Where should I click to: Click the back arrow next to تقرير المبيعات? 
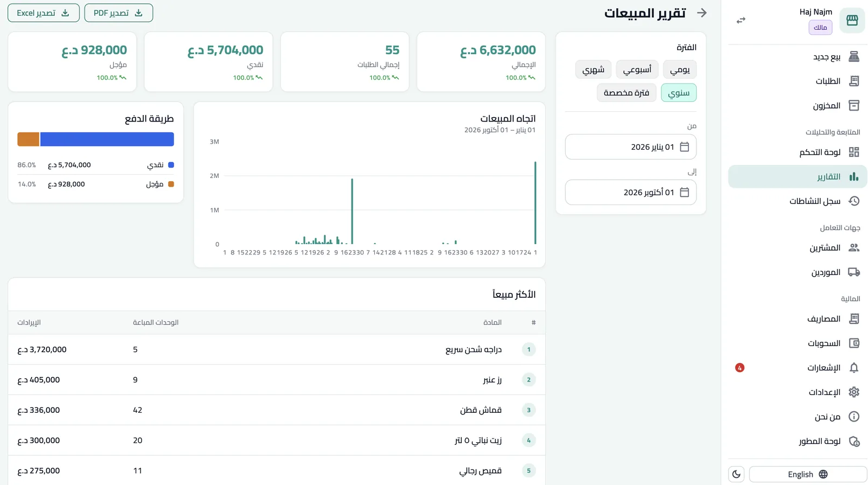click(x=702, y=12)
